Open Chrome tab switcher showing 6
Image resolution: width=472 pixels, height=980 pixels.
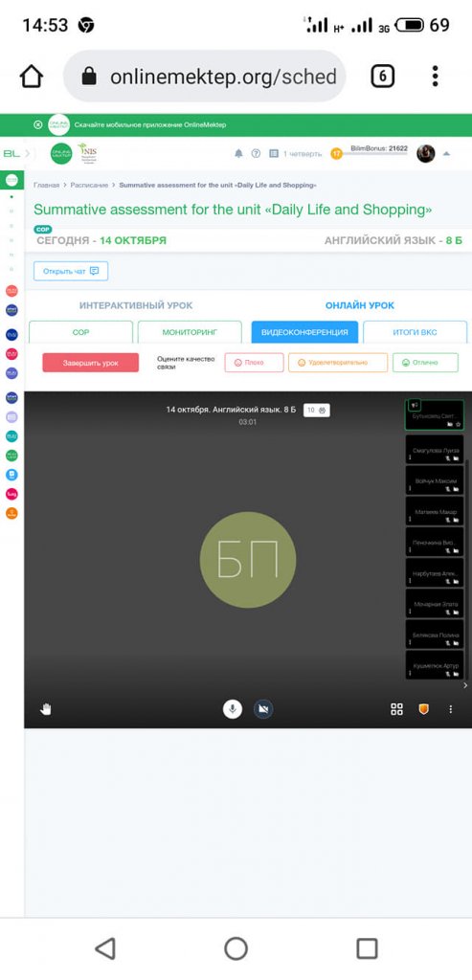click(x=383, y=77)
